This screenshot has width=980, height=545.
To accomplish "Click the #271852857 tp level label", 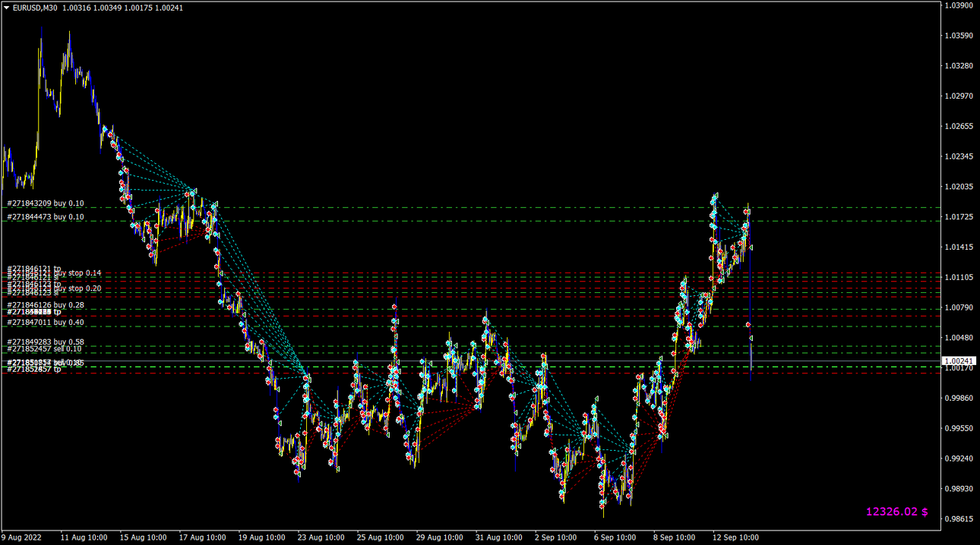I will click(x=33, y=369).
